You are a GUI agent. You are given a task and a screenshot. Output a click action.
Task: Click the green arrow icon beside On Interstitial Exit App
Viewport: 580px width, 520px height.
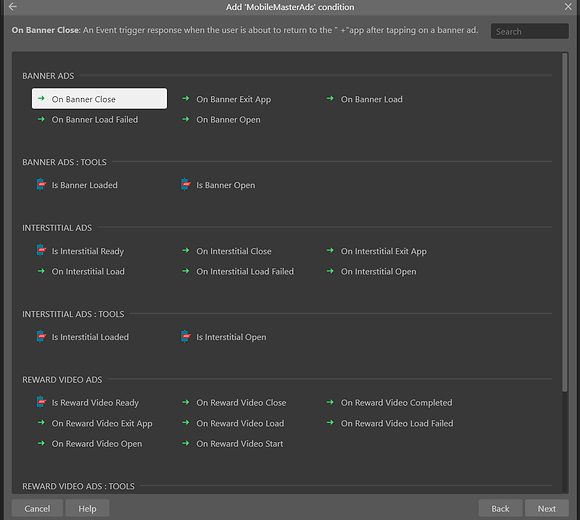330,250
